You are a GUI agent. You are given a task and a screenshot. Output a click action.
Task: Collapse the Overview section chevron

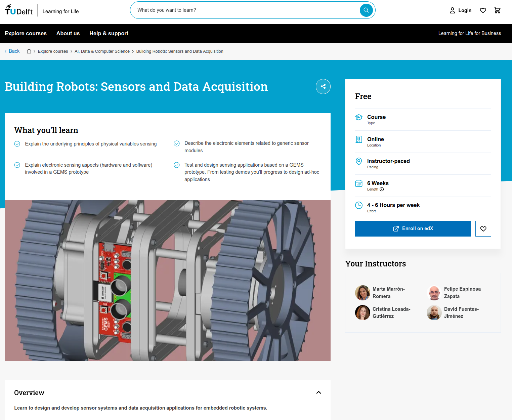[318, 392]
